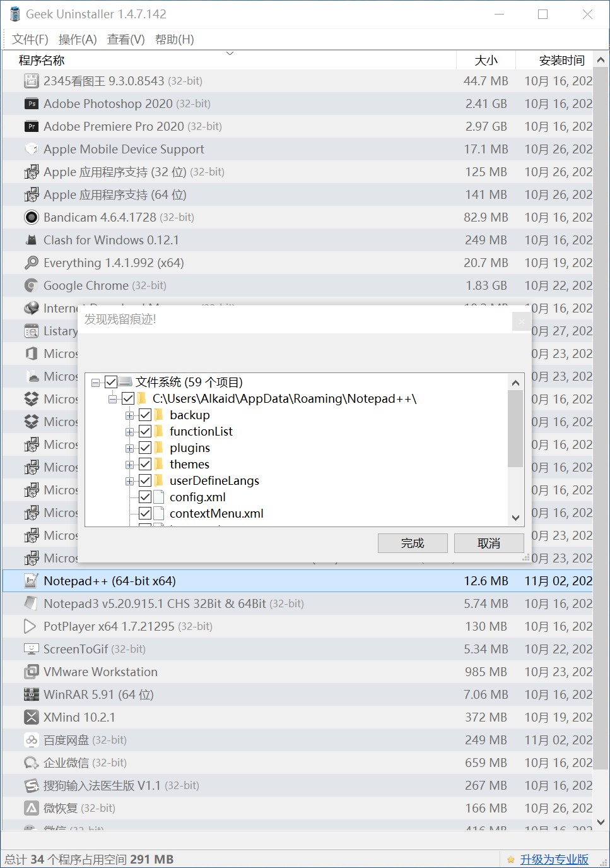Screen dimensions: 610x868
Task: Expand the userDefineLangs folder node
Action: tap(129, 481)
